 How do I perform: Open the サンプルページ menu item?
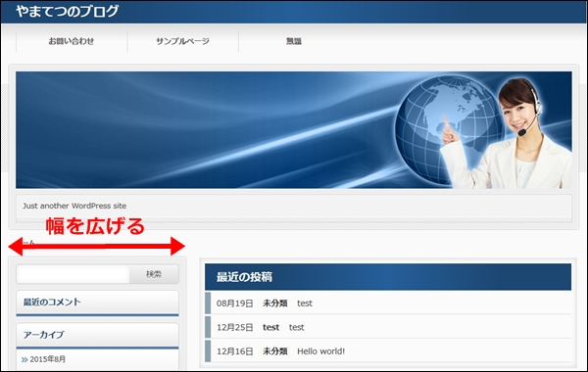click(182, 41)
